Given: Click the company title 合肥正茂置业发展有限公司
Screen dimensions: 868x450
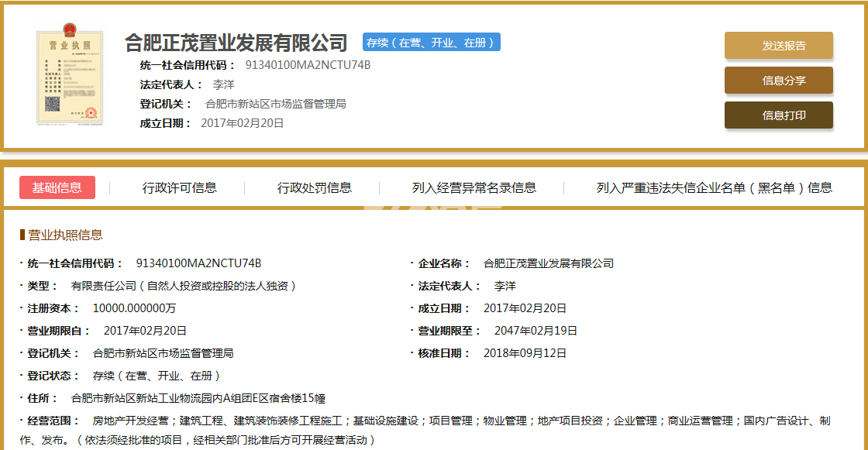Looking at the screenshot, I should pyautogui.click(x=236, y=43).
